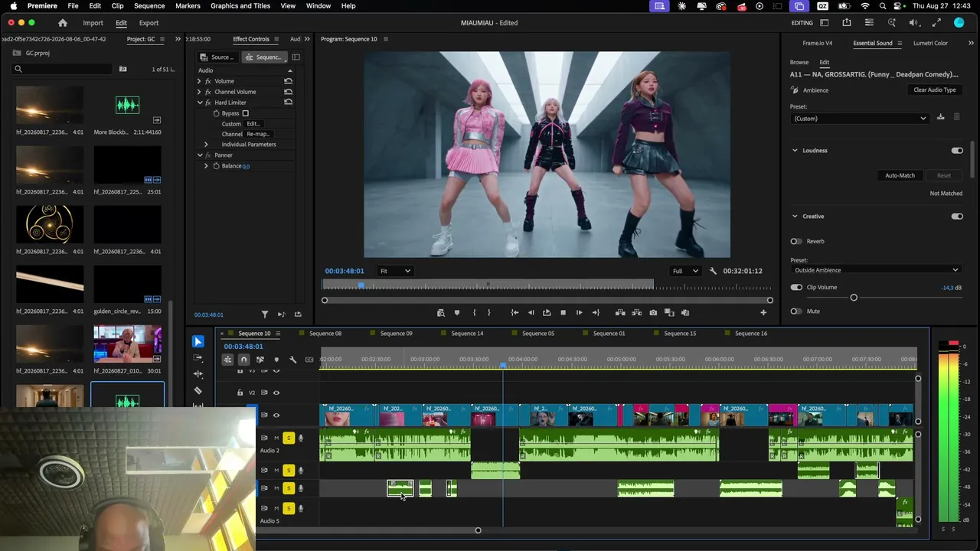Check the Hard Limiter Bypass checkbox
The height and width of the screenshot is (551, 980).
pos(245,113)
